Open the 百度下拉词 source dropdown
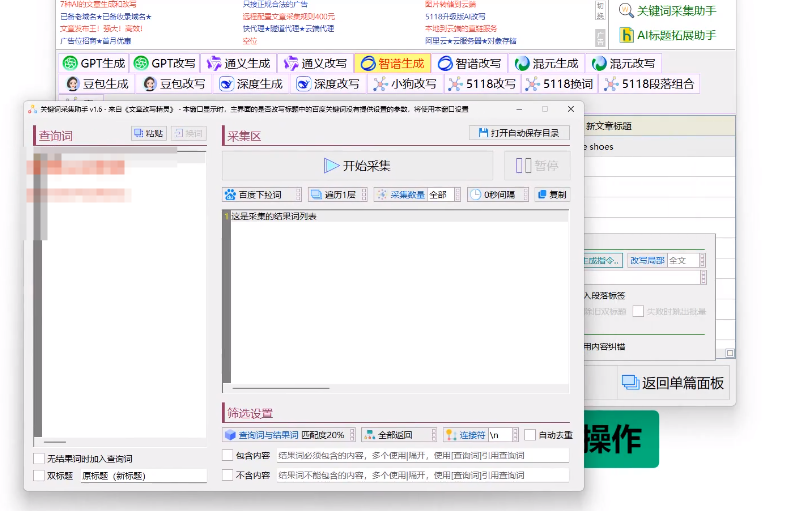This screenshot has width=789, height=511. click(262, 195)
